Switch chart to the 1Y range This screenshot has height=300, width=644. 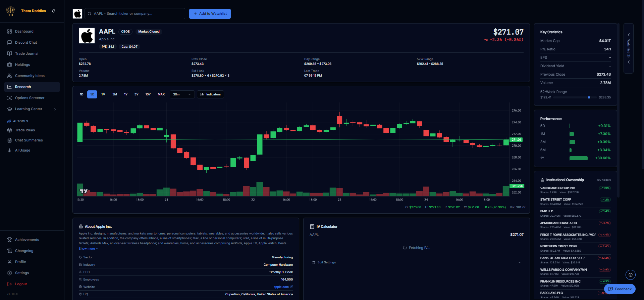tap(126, 94)
